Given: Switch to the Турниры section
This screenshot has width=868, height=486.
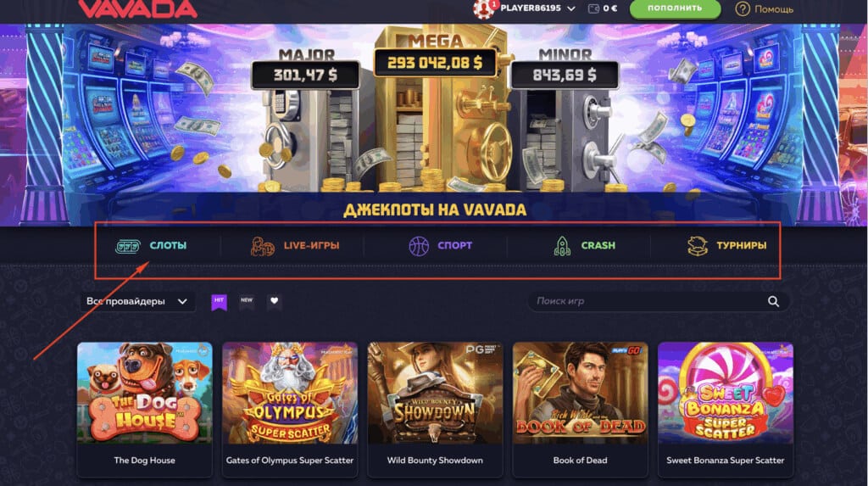Looking at the screenshot, I should point(726,245).
